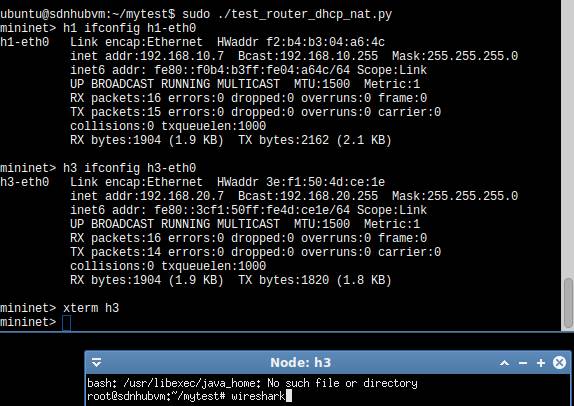Focus the mininet prompt cursor block
The image size is (574, 406).
(66, 323)
